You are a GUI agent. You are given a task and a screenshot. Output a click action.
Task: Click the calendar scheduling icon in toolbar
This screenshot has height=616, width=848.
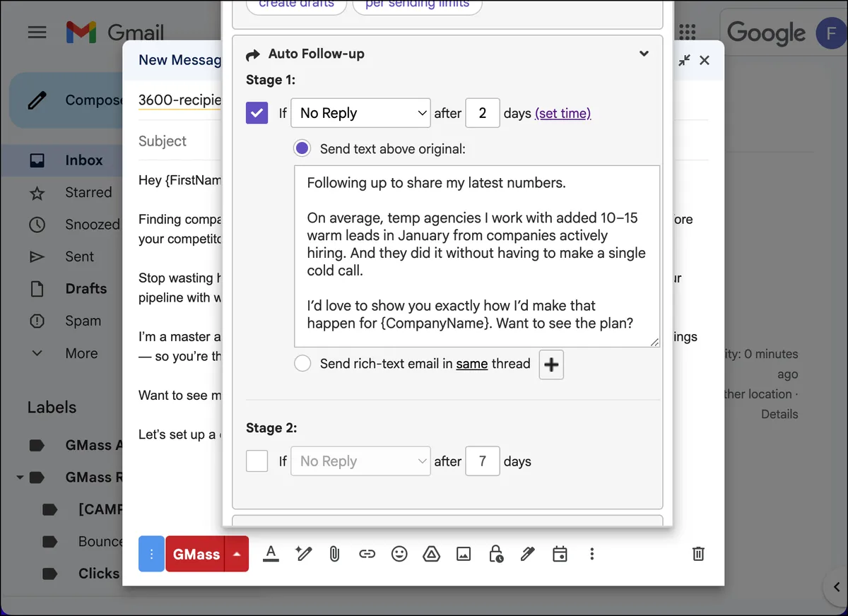click(x=560, y=554)
